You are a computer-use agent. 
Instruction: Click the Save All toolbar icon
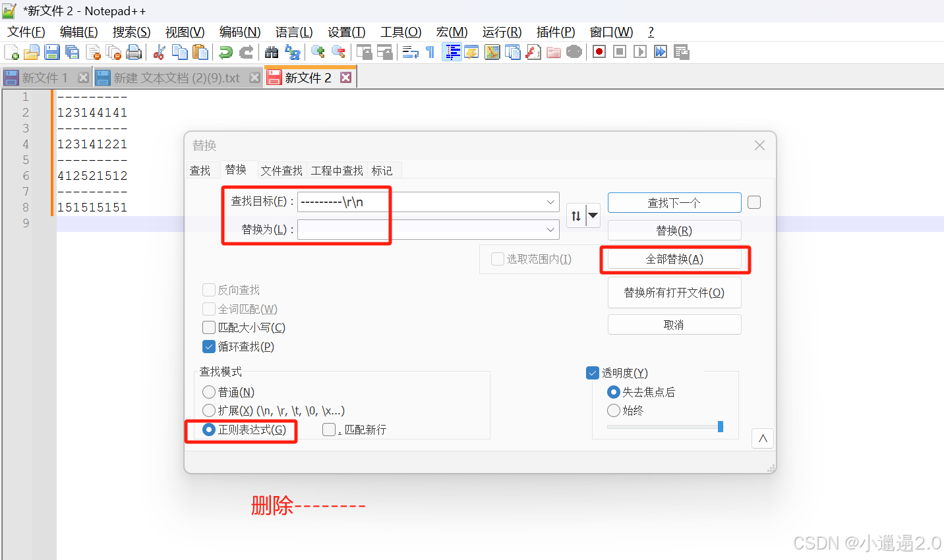pos(73,52)
